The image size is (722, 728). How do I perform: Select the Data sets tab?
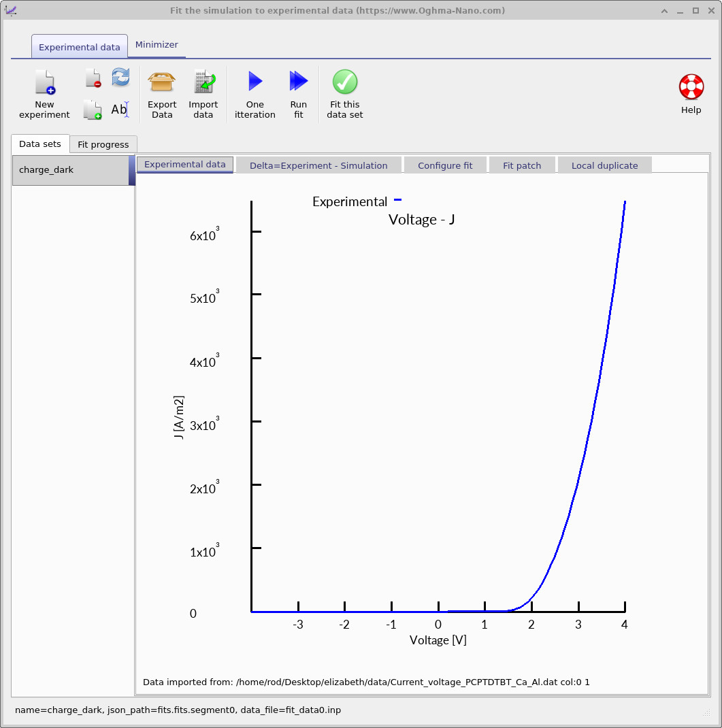(39, 144)
